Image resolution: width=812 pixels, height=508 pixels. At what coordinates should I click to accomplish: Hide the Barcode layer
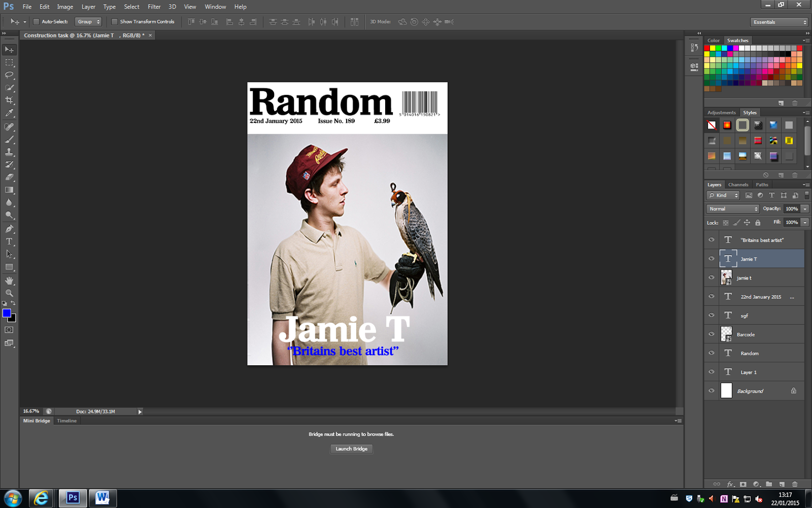click(712, 334)
